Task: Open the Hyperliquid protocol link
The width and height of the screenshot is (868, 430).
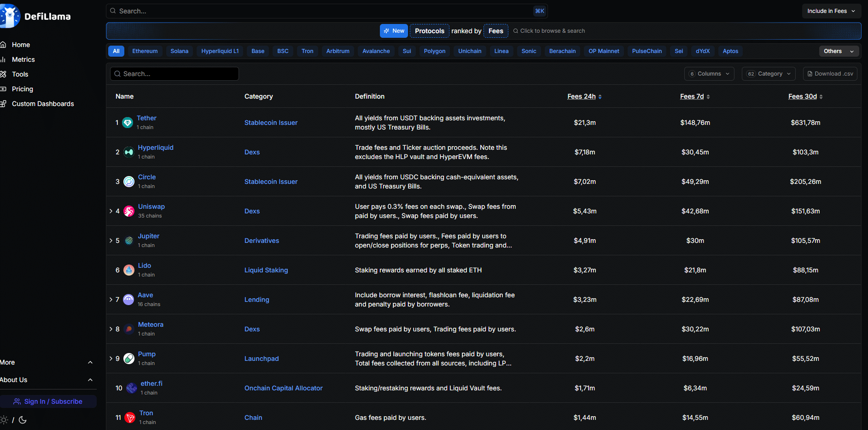Action: click(156, 147)
